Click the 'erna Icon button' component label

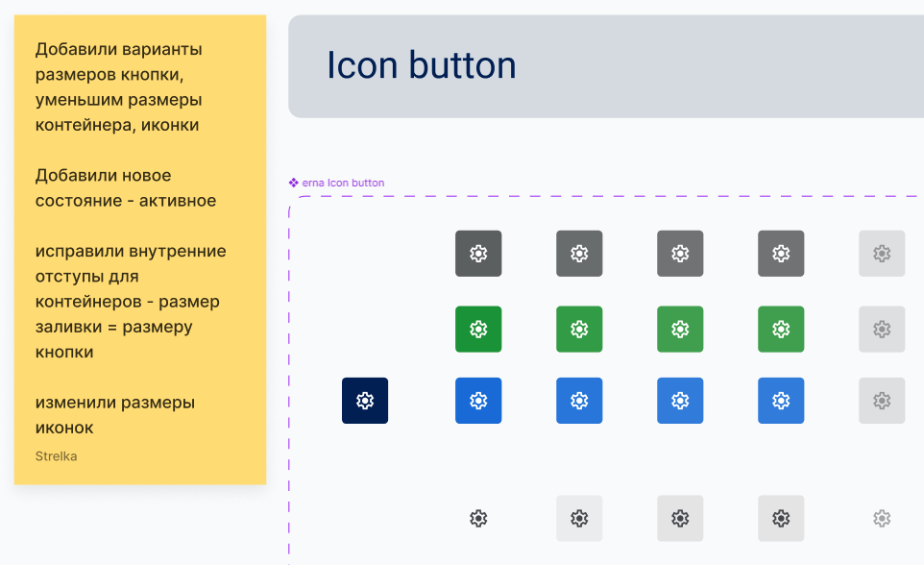343,183
